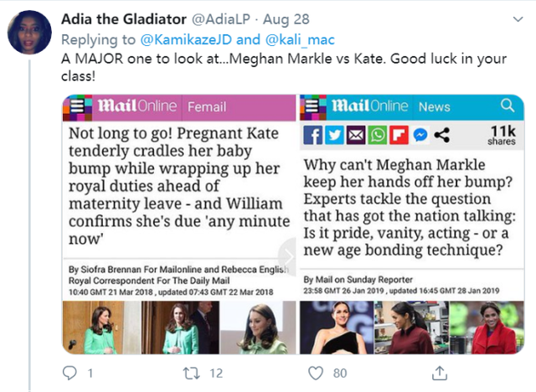Open the search magnifier in MailOnline News
The height and width of the screenshot is (392, 536).
[507, 106]
